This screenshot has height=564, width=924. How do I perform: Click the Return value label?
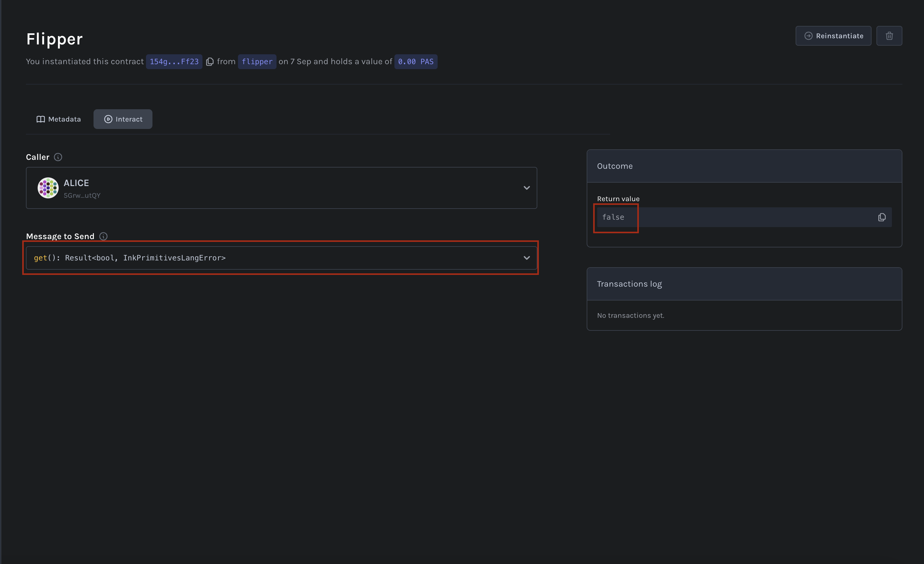point(618,199)
